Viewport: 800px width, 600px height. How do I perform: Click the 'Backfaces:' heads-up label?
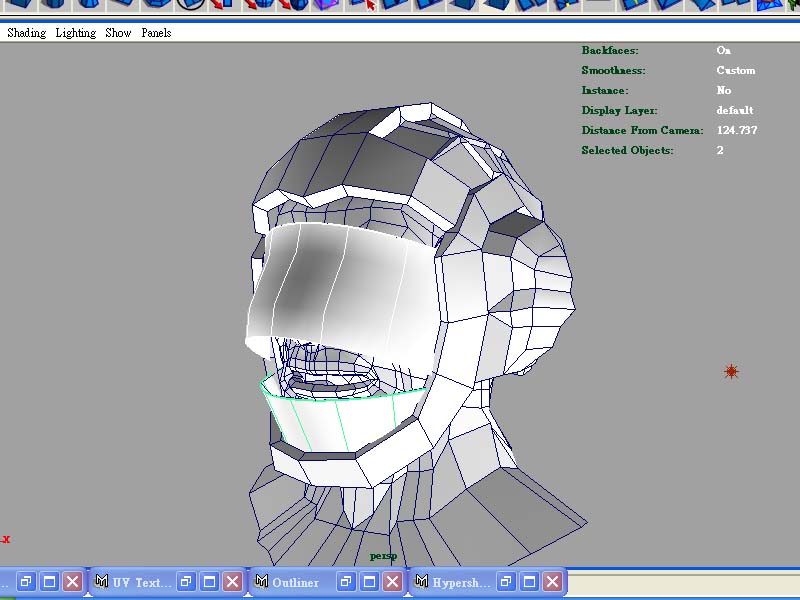click(610, 50)
